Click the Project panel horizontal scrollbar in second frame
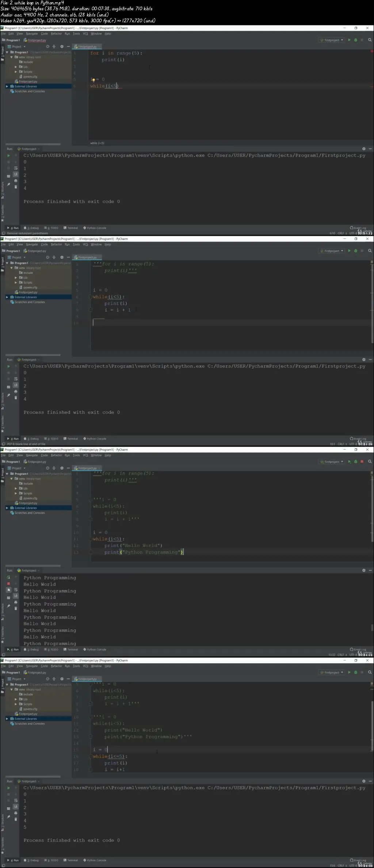This screenshot has width=374, height=868. point(33,355)
